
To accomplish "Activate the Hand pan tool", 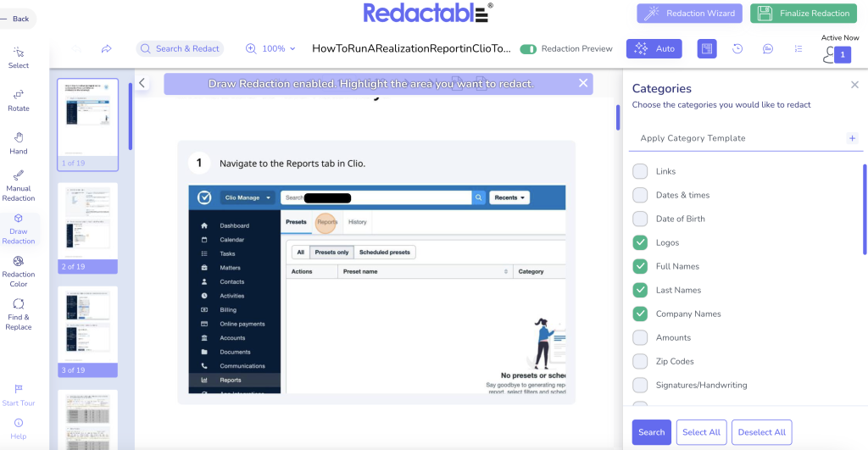I will point(19,142).
